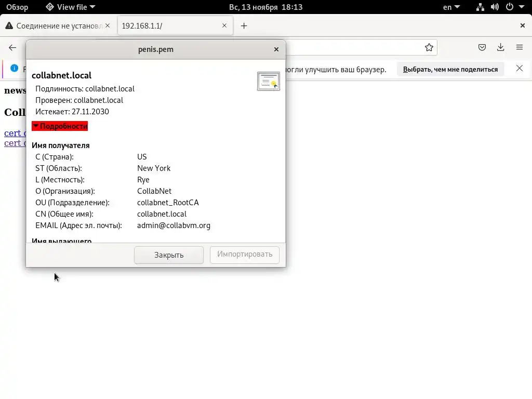Open a new tab with plus icon

[x=244, y=26]
